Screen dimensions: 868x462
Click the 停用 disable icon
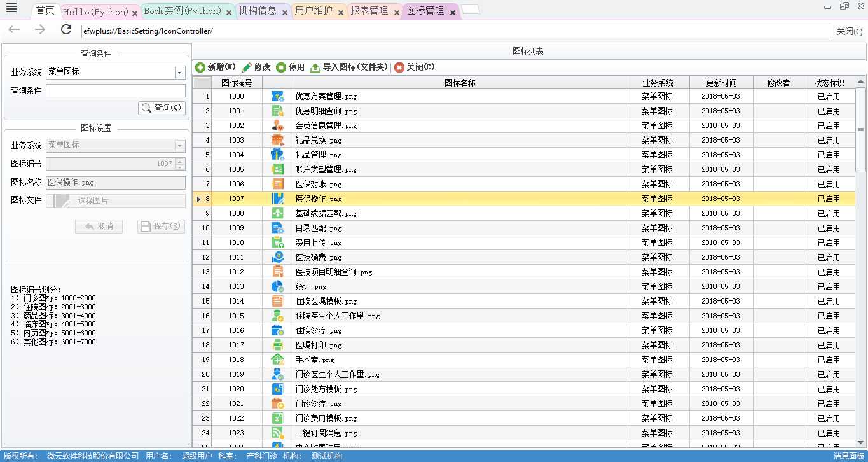(281, 67)
